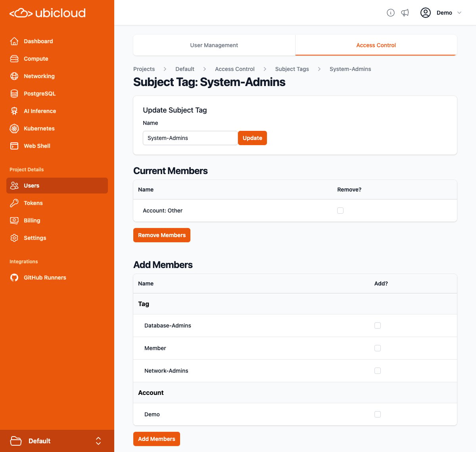The width and height of the screenshot is (476, 452).
Task: Click the Update button
Action: 252,138
